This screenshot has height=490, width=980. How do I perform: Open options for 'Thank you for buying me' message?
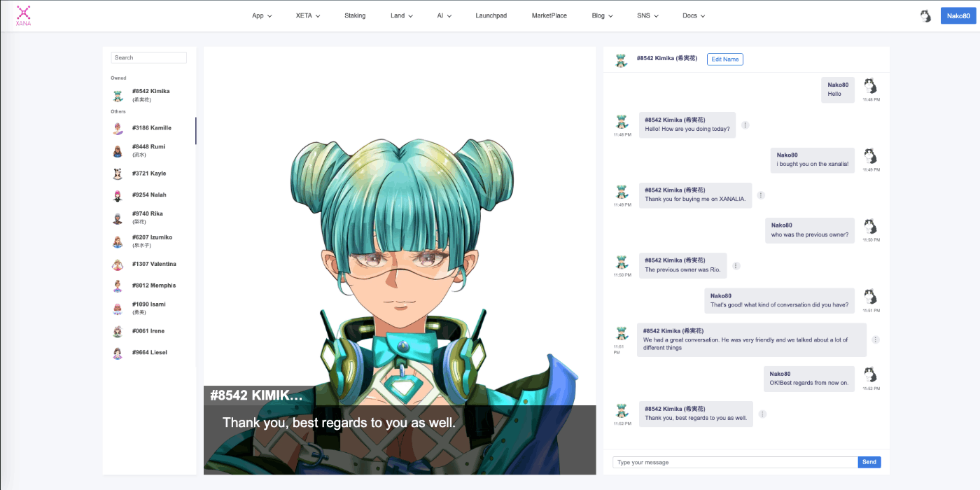(761, 195)
